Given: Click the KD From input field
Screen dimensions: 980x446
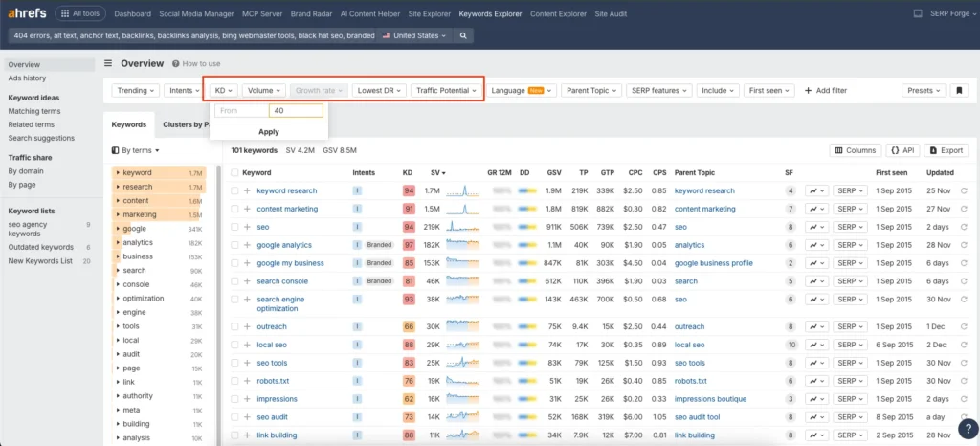Looking at the screenshot, I should click(241, 111).
